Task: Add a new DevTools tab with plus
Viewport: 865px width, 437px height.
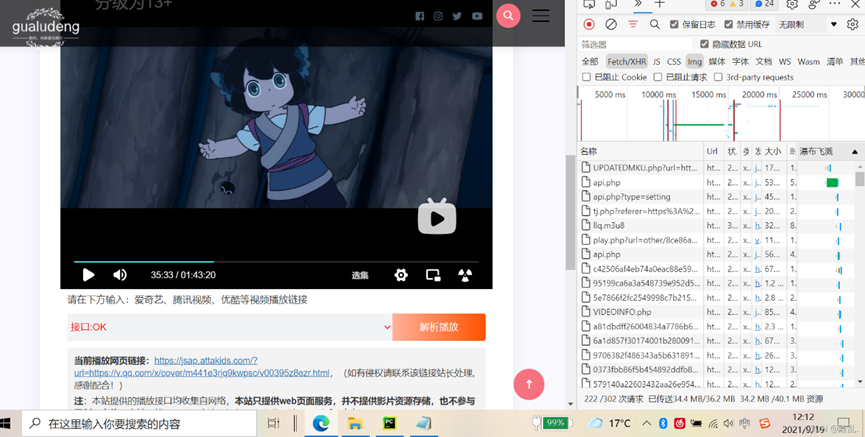Action: point(660,4)
